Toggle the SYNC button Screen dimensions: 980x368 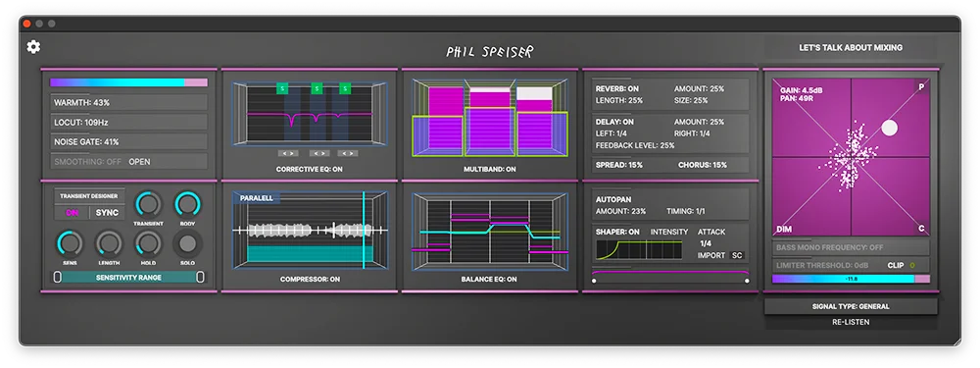coord(108,213)
